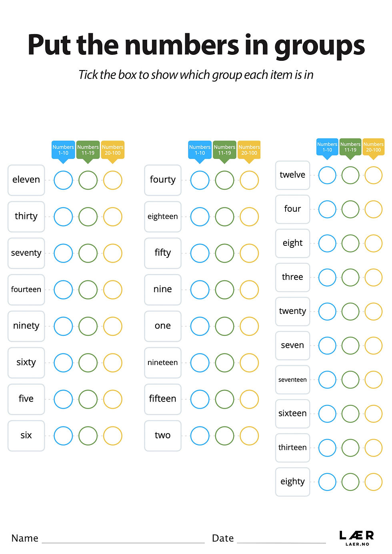This screenshot has width=392, height=554.
Task: Tick the green 11-19 circle for "eleven"
Action: tap(88, 180)
